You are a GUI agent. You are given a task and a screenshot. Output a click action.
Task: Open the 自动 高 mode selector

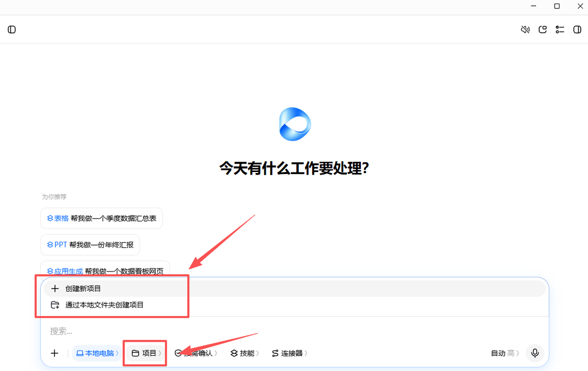pos(505,353)
